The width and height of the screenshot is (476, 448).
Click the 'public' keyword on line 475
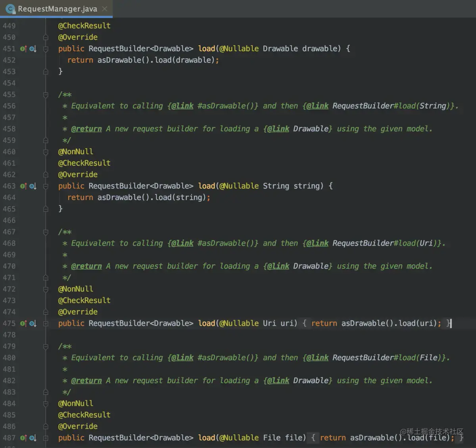[71, 323]
